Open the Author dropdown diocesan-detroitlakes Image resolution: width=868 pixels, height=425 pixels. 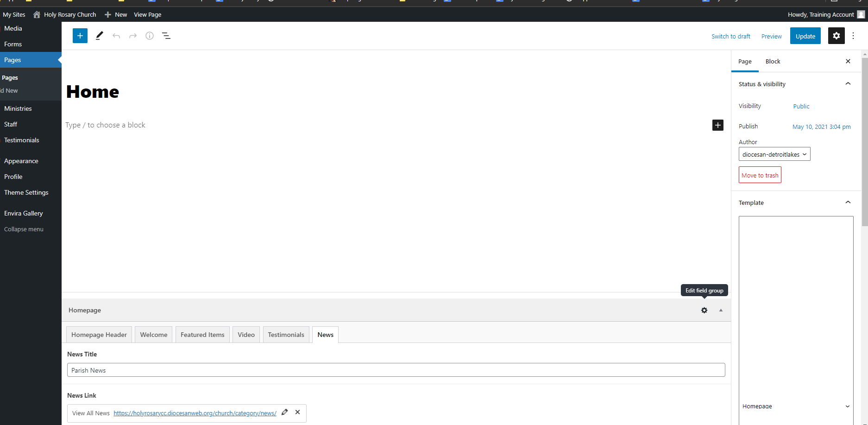[x=774, y=154]
